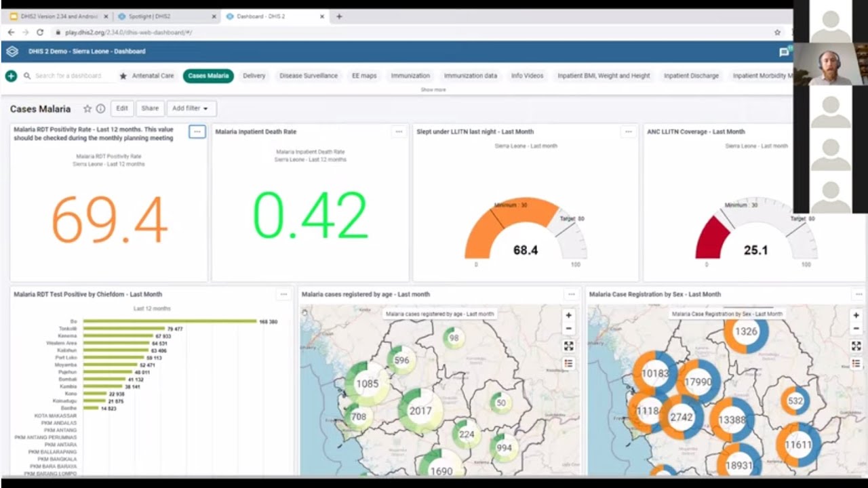This screenshot has height=488, width=868.
Task: Open the EE maps dashboard
Action: 364,76
